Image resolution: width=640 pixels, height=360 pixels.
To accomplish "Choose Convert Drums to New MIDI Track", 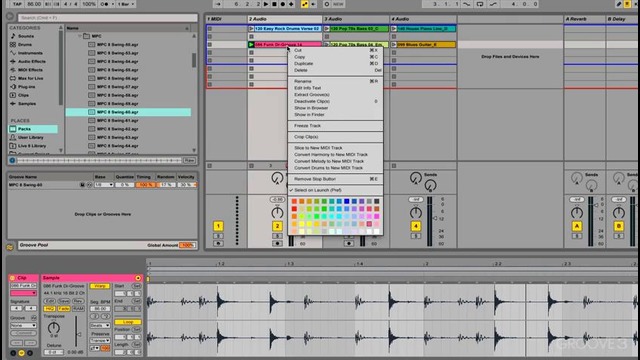I will pyautogui.click(x=335, y=168).
